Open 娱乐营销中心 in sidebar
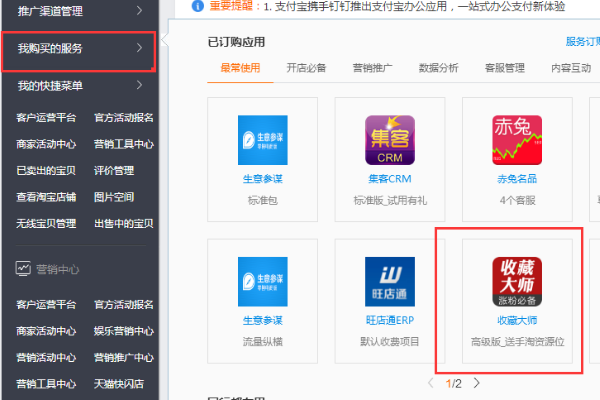Image resolution: width=600 pixels, height=400 pixels. (x=124, y=331)
